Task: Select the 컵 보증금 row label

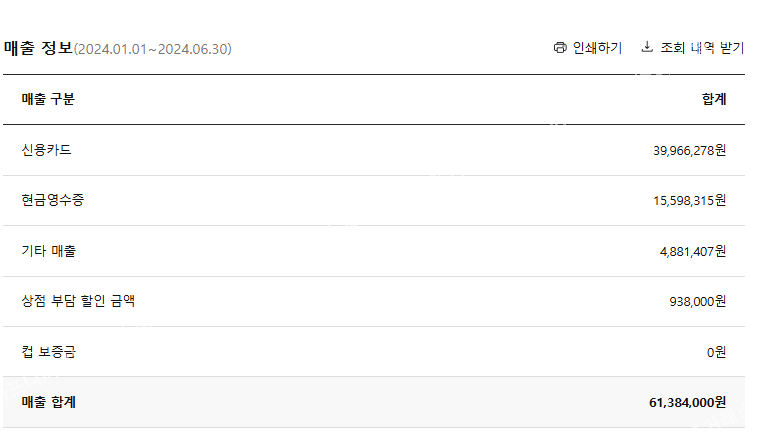Action: click(x=48, y=352)
